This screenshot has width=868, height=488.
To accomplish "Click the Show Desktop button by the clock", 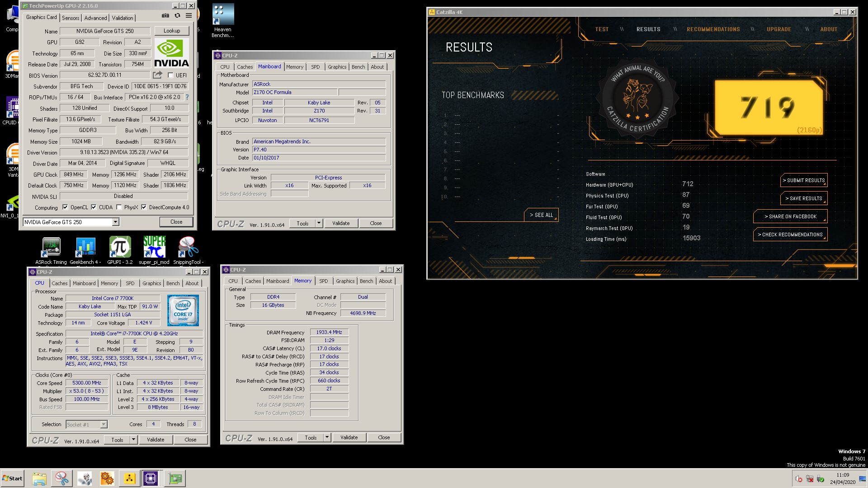I will point(863,479).
